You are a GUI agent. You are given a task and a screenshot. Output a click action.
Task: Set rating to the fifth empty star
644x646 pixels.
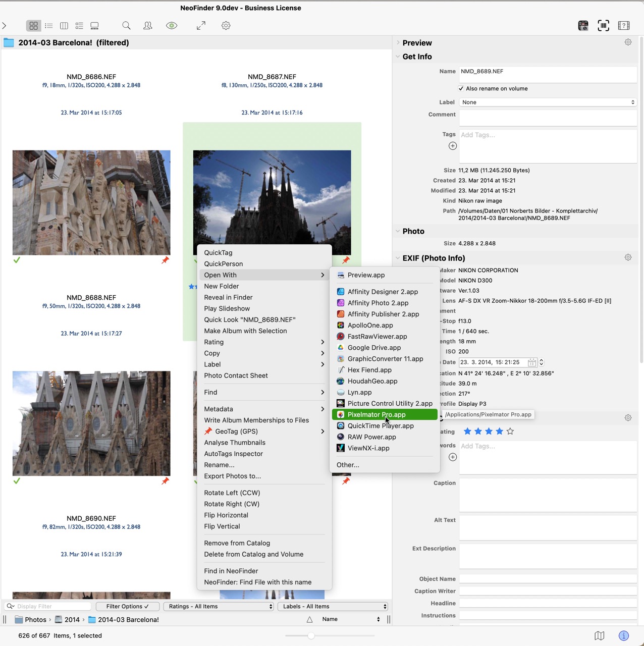(x=510, y=432)
